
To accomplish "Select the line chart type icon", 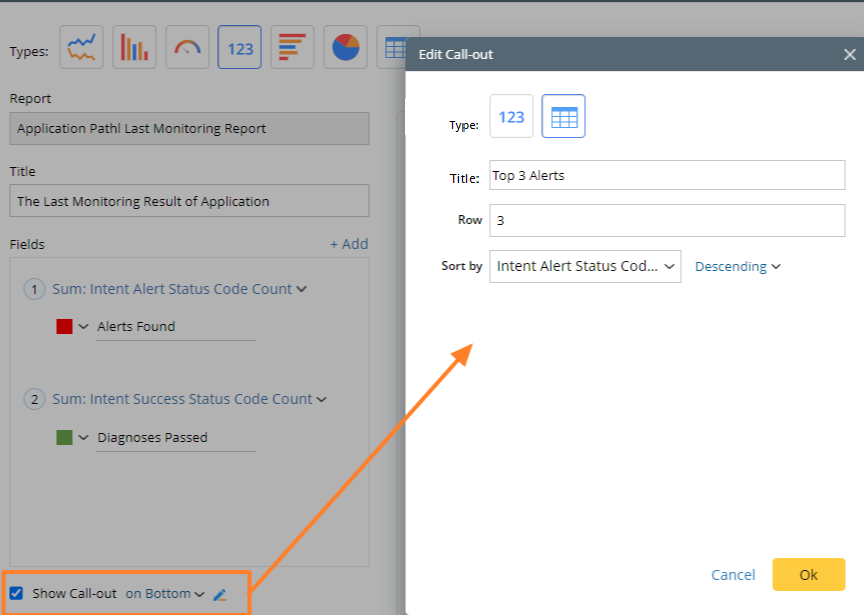I will click(82, 47).
